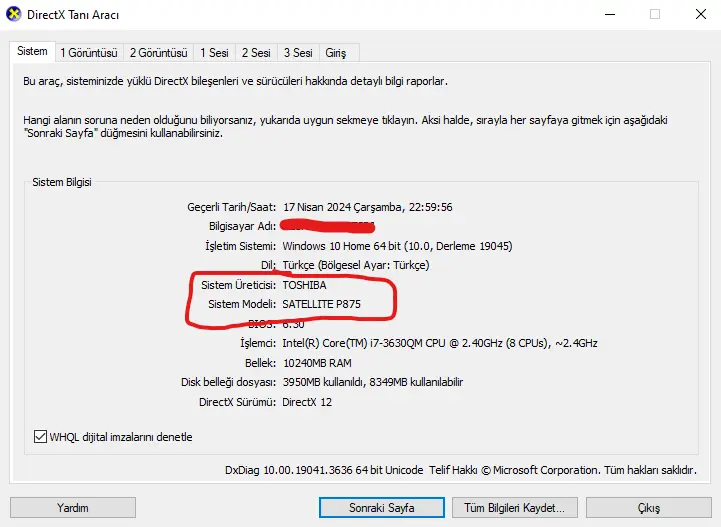Click the Yardım button
The height and width of the screenshot is (527, 721).
pos(73,508)
